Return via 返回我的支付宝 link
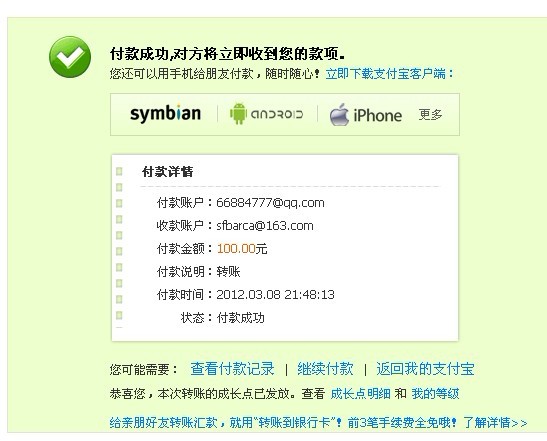Viewport: 547px width, 441px height. 425,369
